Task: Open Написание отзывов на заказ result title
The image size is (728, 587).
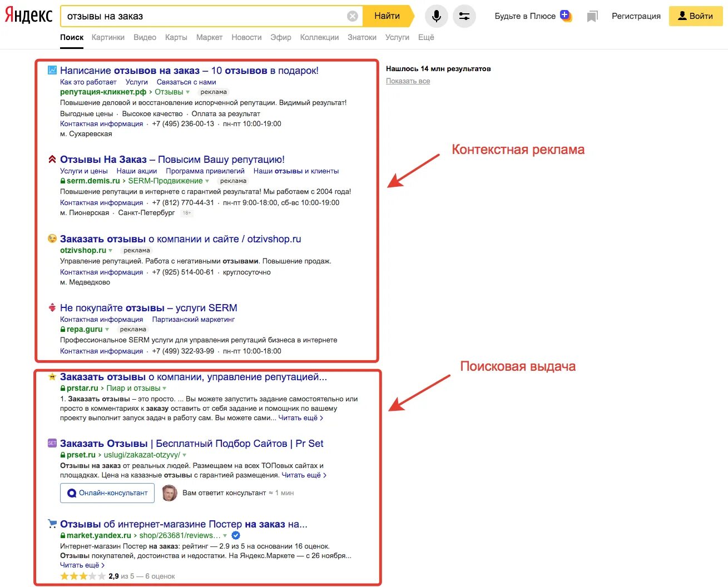Action: [x=189, y=71]
